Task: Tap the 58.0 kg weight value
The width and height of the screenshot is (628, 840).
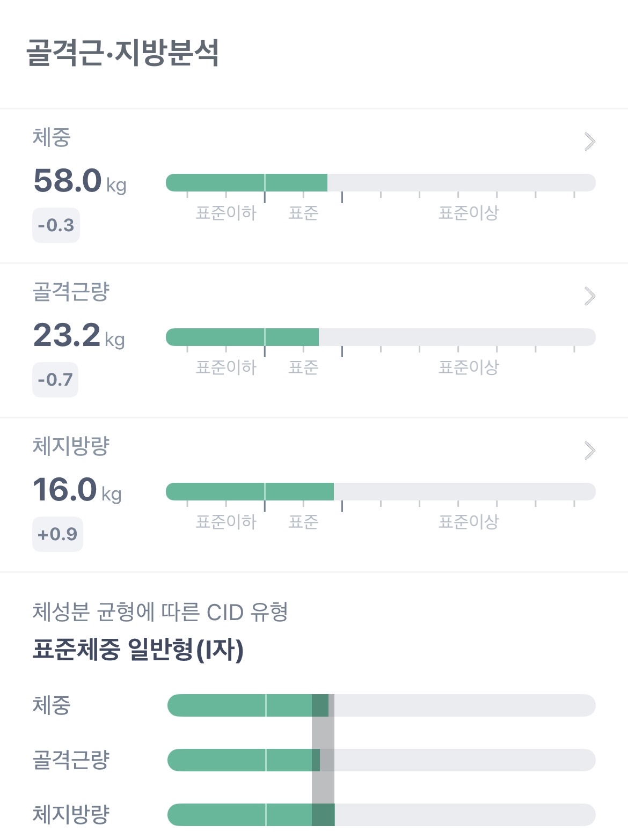Action: pyautogui.click(x=79, y=181)
